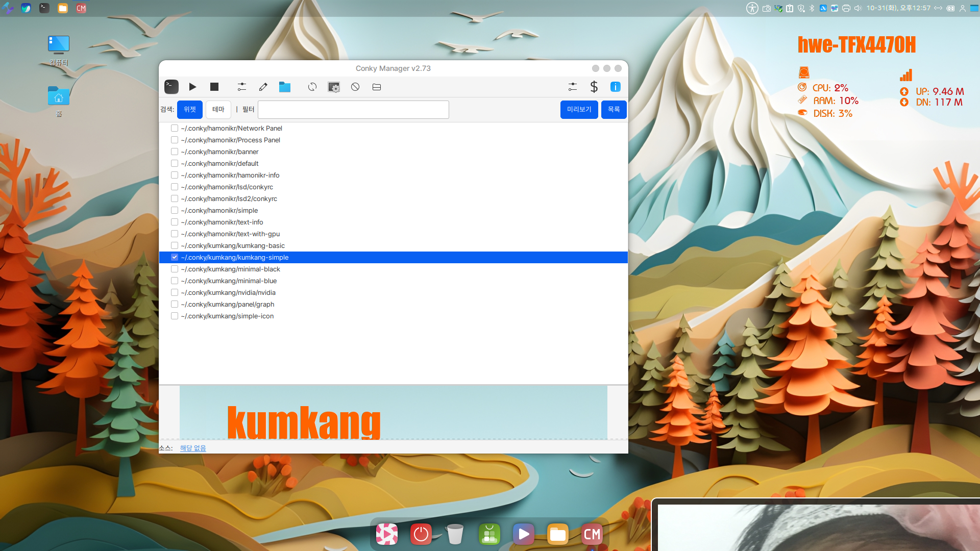Screen dimensions: 980x551
Task: Uncheck the kumkang-simple widget checkbox
Action: [x=175, y=257]
